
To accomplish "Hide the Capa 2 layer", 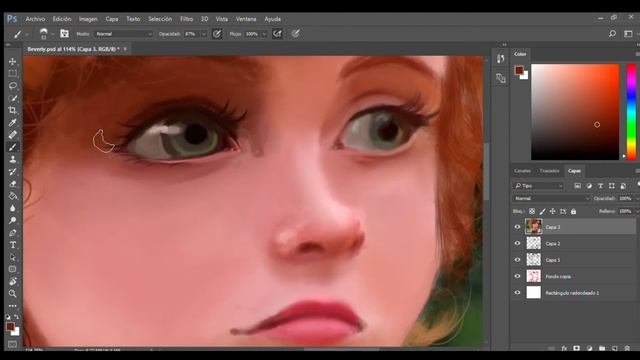I will click(518, 243).
